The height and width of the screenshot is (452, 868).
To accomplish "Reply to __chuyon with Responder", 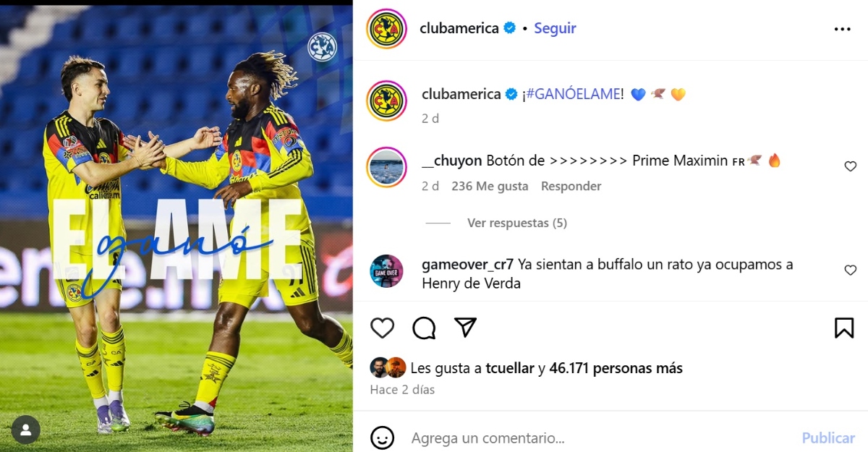I will pos(571,186).
